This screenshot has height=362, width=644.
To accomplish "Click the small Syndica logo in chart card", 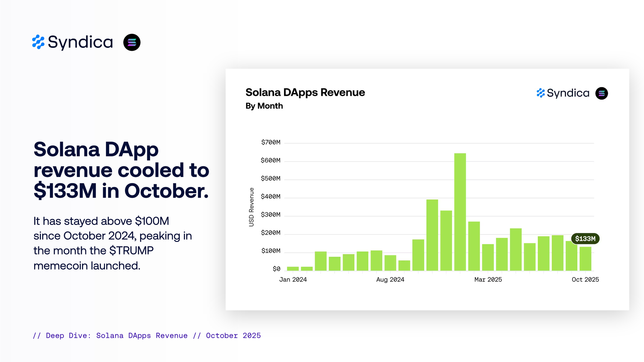I will (x=563, y=93).
